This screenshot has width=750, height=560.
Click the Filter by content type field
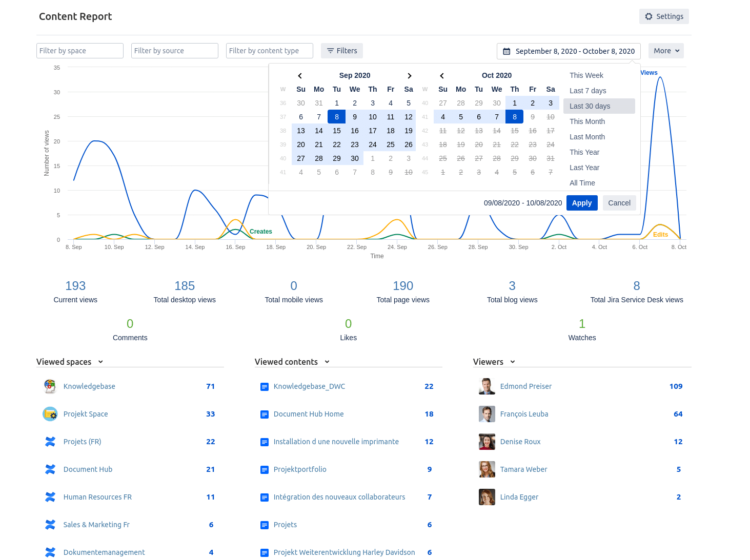pyautogui.click(x=269, y=51)
